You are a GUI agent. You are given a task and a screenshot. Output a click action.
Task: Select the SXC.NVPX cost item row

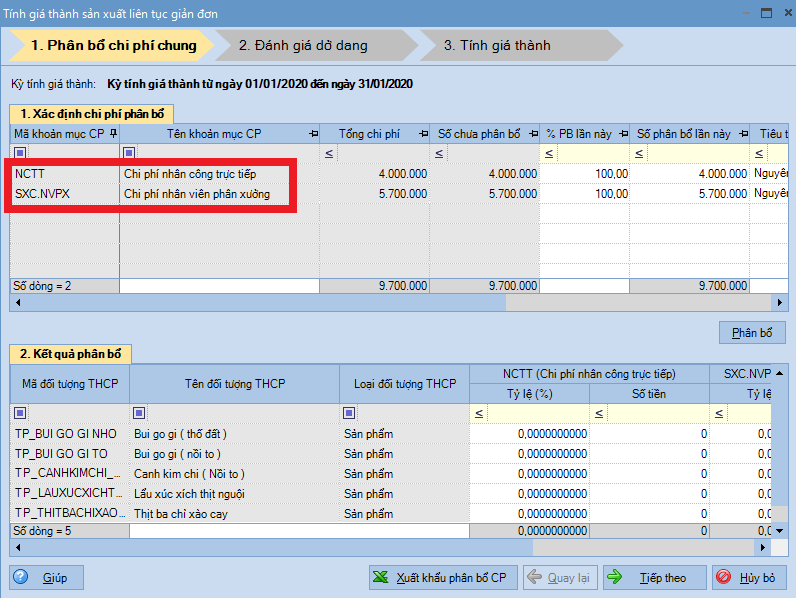pyautogui.click(x=64, y=193)
